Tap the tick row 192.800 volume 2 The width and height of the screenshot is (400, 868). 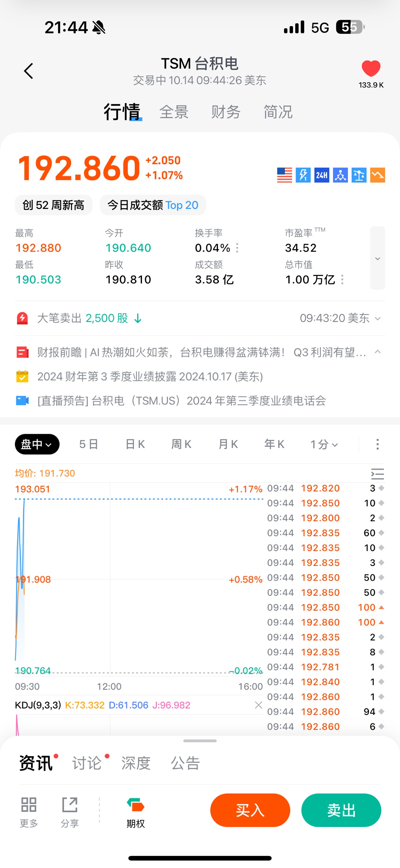[326, 518]
